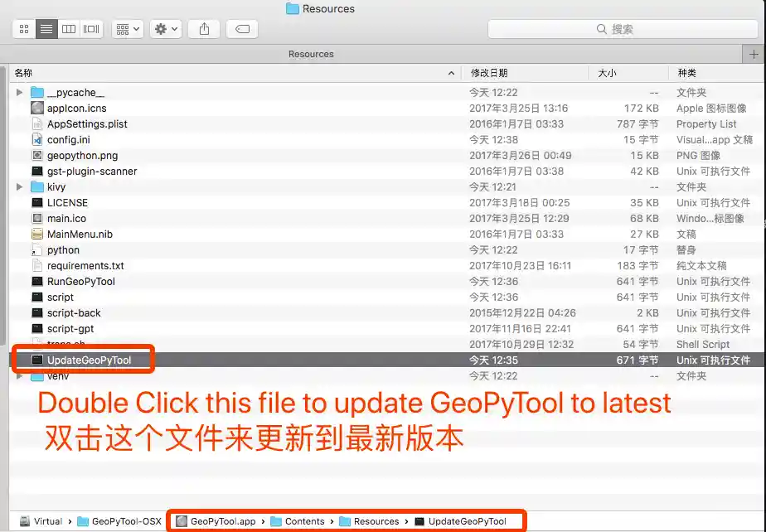This screenshot has width=766, height=532.
Task: Click the Property List kind cell
Action: [706, 124]
